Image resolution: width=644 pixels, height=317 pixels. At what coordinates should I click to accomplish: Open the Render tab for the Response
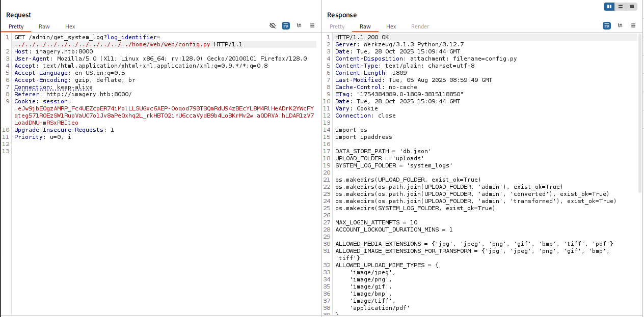pos(420,26)
